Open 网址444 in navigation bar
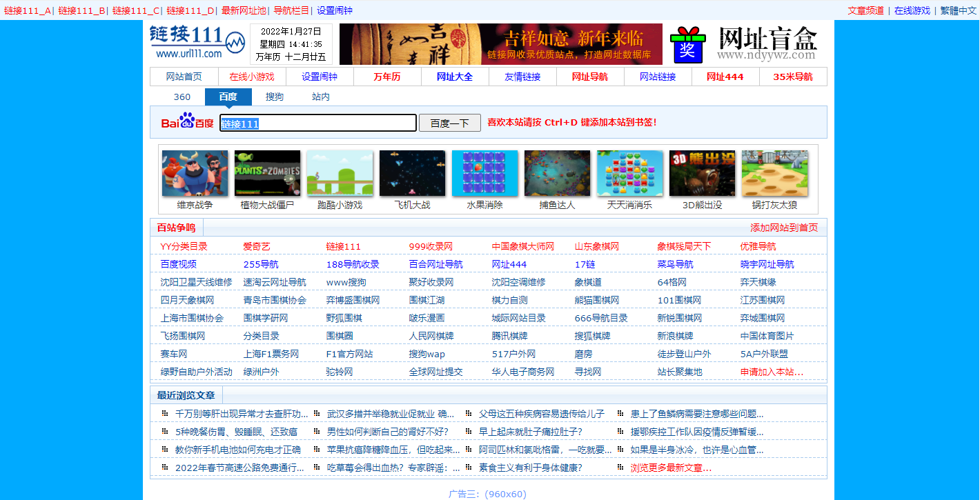This screenshot has height=500, width=980. (x=725, y=77)
